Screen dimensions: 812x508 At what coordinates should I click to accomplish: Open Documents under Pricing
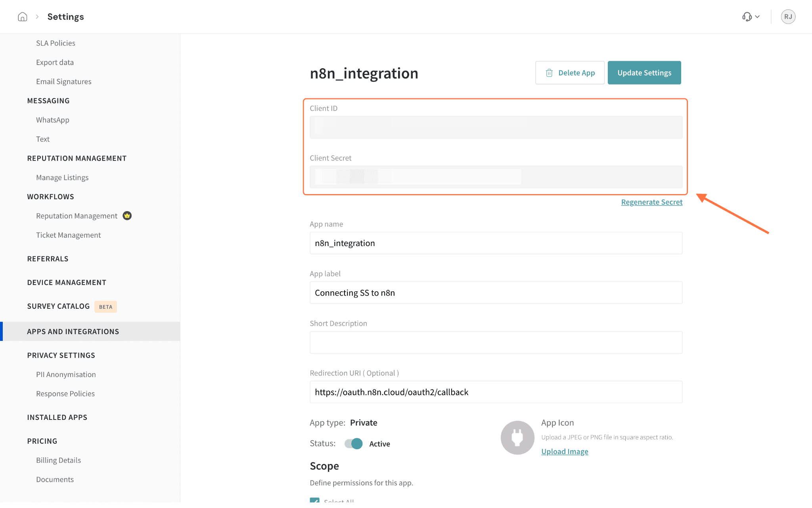click(55, 479)
